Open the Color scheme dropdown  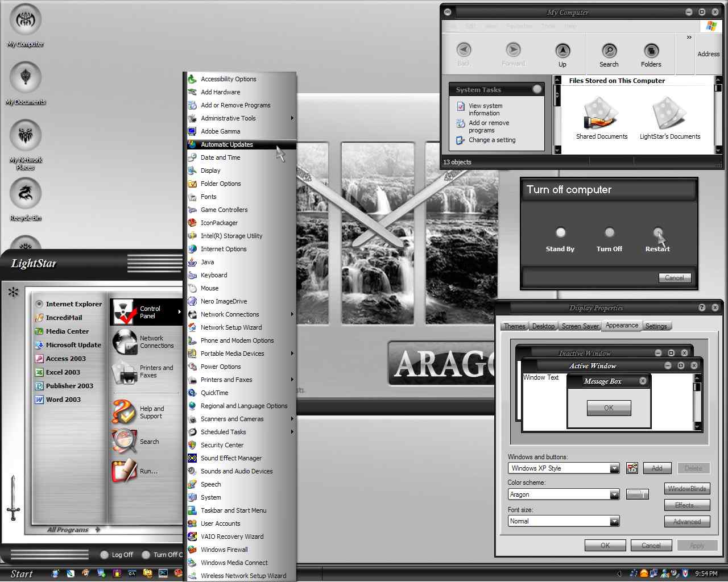(x=614, y=494)
